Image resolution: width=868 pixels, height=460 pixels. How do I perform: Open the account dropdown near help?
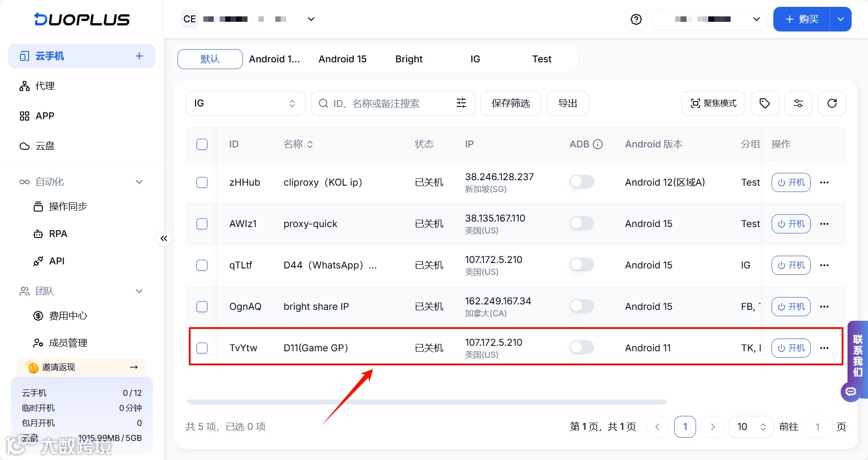pos(711,19)
